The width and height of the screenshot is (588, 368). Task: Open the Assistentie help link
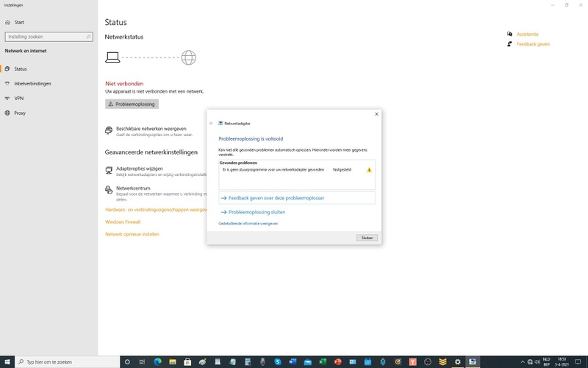[527, 34]
